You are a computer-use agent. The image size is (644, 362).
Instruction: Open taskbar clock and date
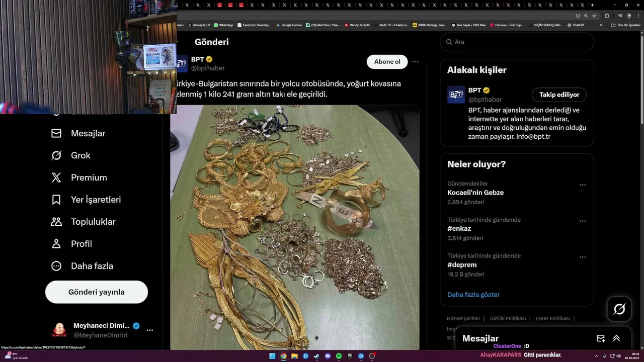(x=632, y=356)
